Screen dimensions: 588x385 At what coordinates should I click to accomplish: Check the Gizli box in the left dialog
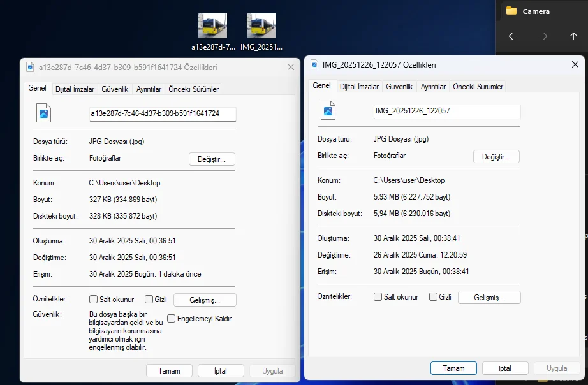[149, 300]
